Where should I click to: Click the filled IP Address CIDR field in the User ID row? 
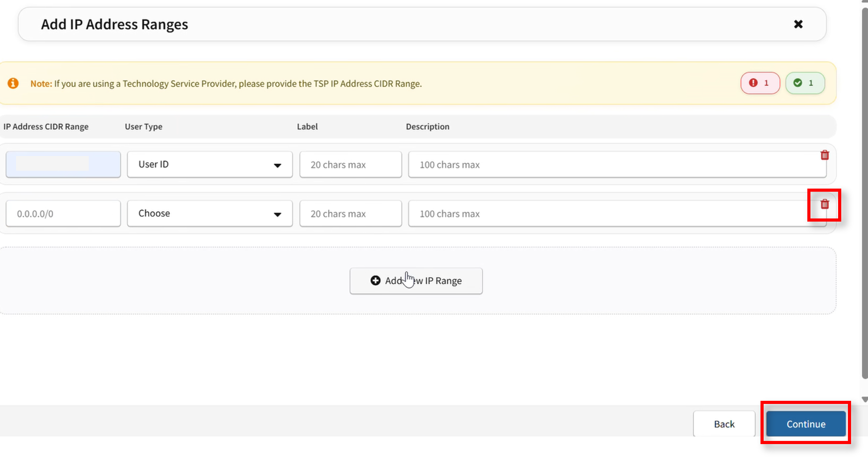pyautogui.click(x=63, y=165)
